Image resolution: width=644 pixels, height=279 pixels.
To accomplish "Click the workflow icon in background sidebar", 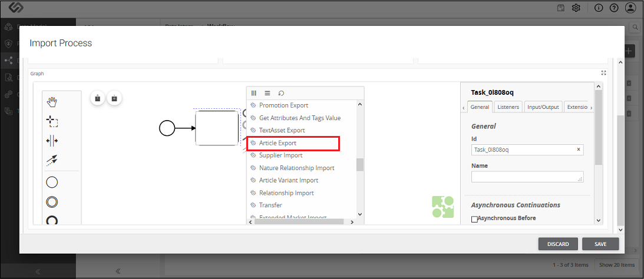I will pyautogui.click(x=8, y=61).
